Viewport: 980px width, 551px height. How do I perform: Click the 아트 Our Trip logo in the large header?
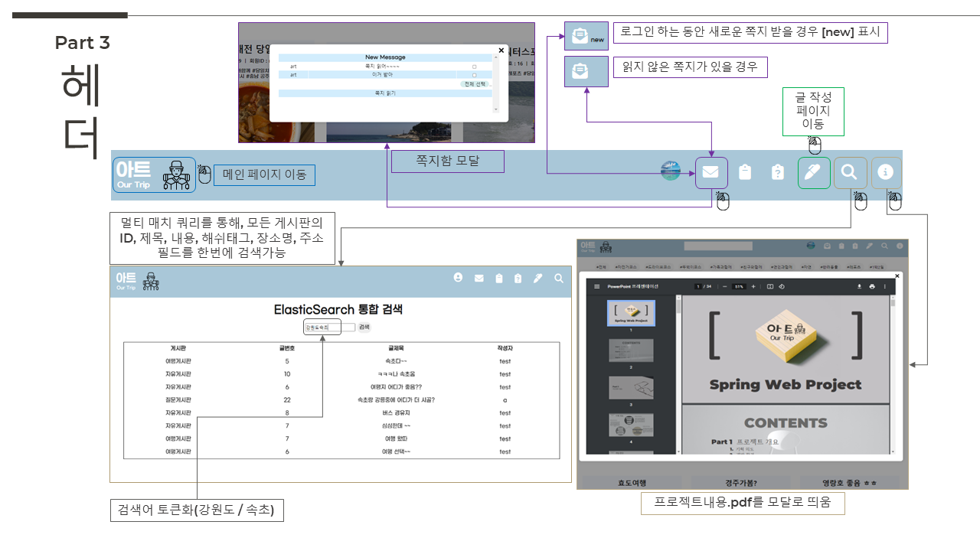click(154, 174)
